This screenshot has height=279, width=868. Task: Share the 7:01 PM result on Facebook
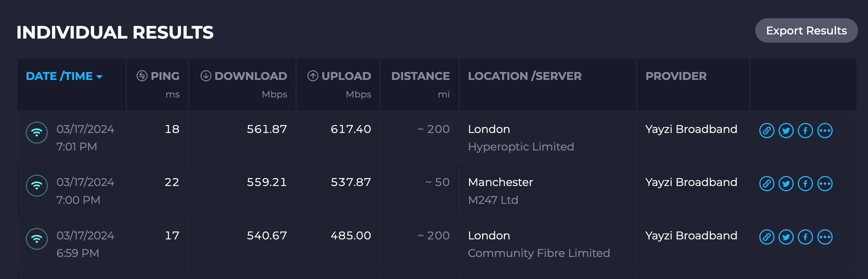pyautogui.click(x=805, y=131)
